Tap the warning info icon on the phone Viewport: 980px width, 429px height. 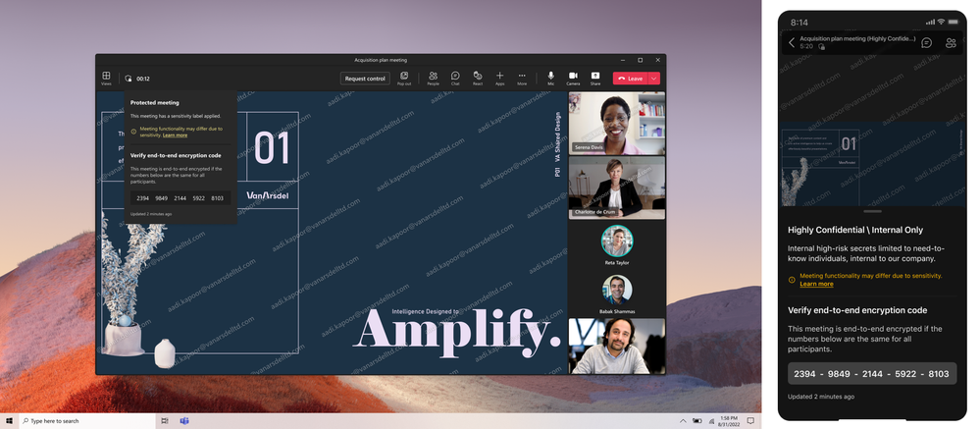pos(792,280)
